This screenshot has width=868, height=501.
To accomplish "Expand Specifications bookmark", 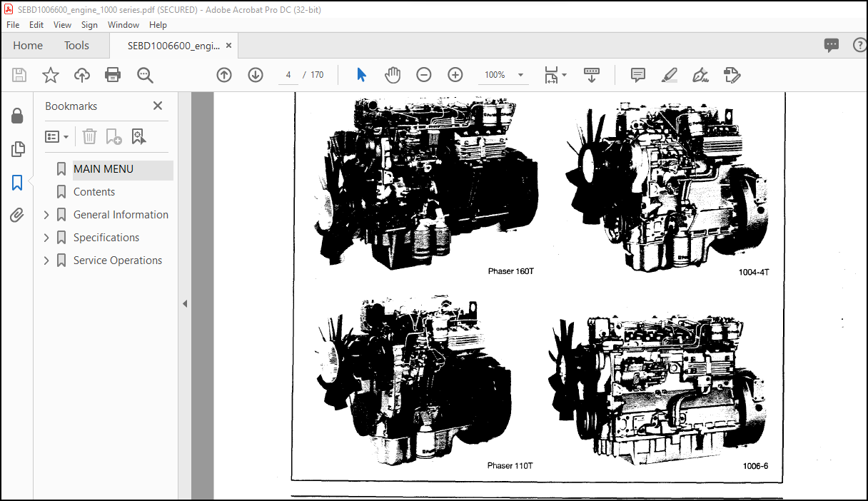I will (46, 238).
